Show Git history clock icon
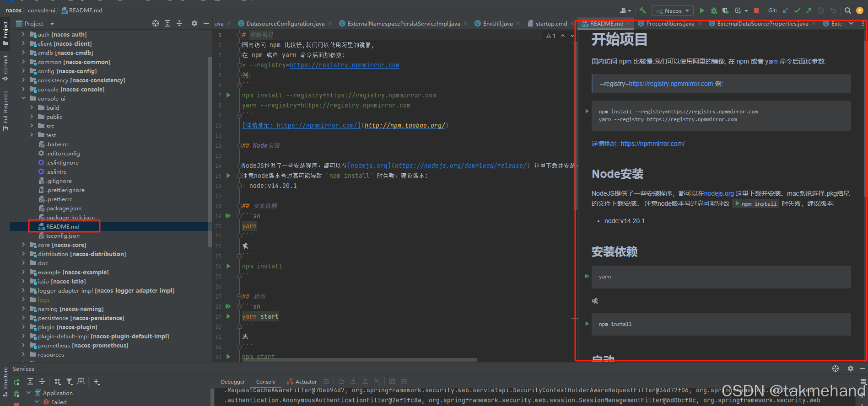Image resolution: width=868 pixels, height=406 pixels. tap(821, 11)
